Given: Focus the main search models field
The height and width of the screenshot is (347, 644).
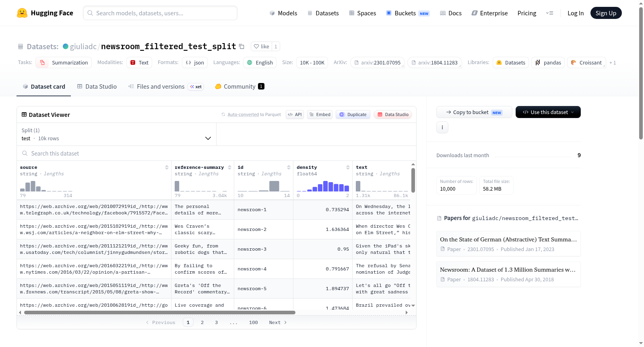Looking at the screenshot, I should (x=160, y=13).
